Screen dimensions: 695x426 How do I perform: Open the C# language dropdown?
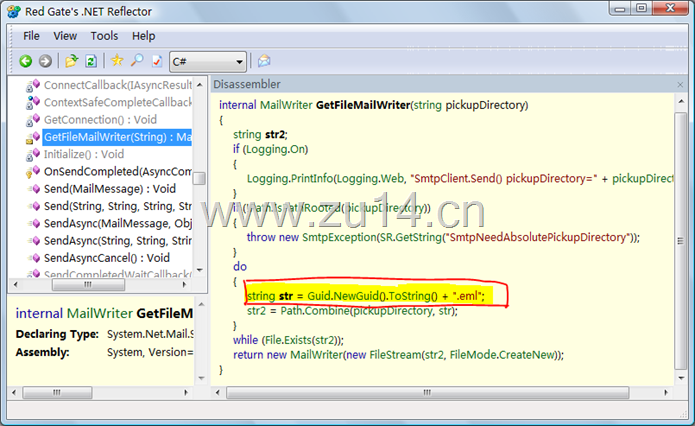coord(207,61)
